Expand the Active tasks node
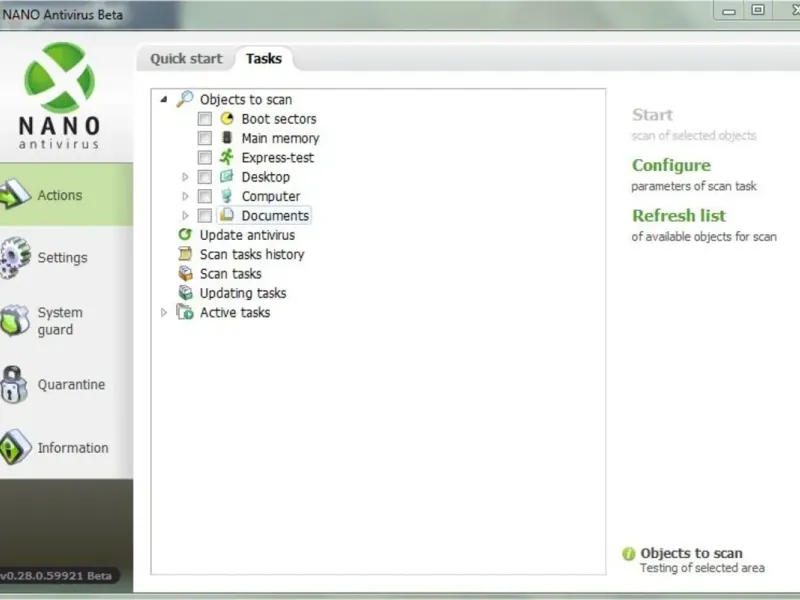Viewport: 800px width, 600px height. (x=164, y=312)
